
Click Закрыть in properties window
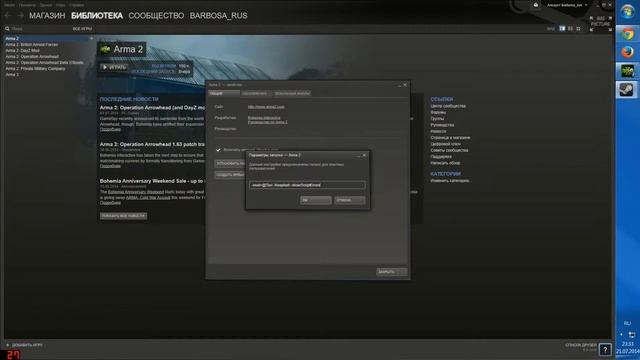click(391, 272)
